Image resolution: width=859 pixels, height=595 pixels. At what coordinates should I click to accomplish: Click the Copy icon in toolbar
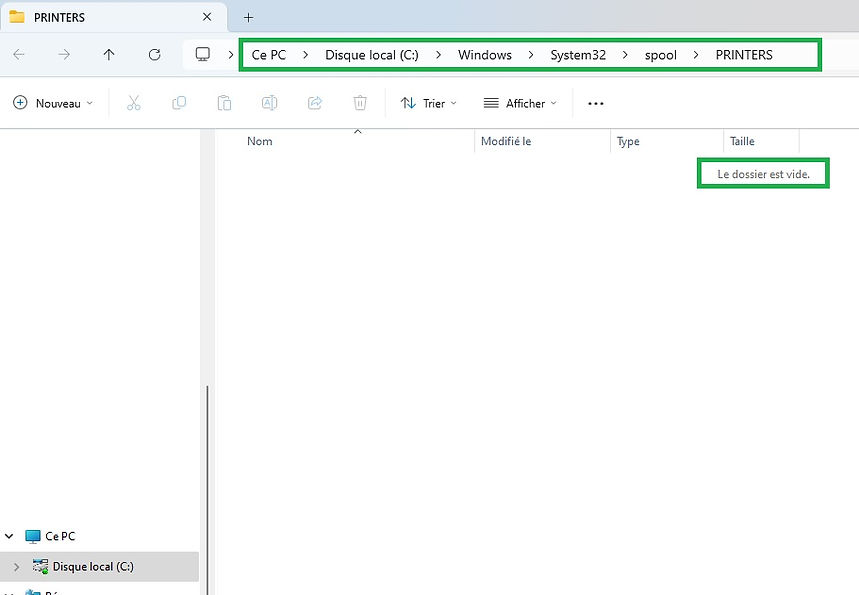pos(179,103)
